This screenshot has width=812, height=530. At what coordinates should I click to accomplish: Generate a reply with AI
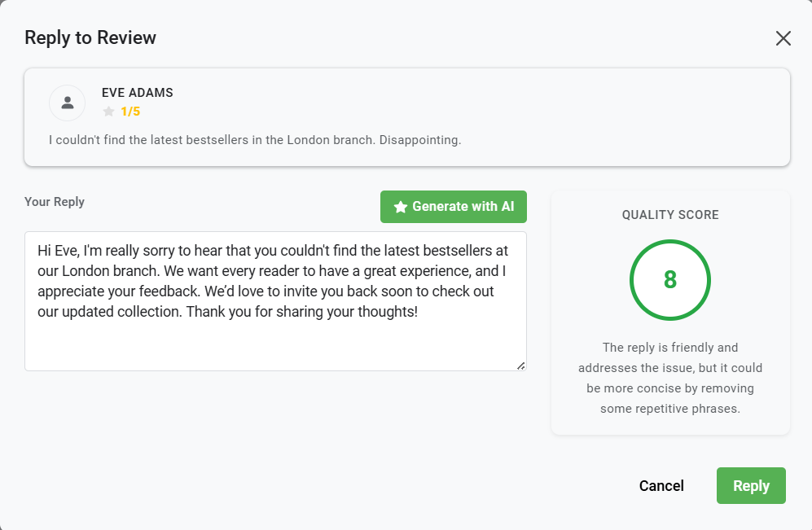454,207
